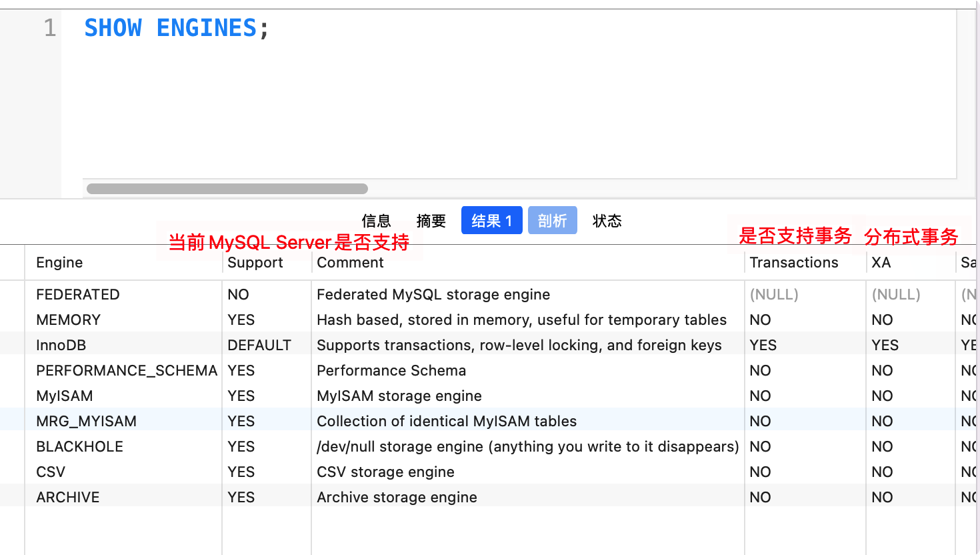Select the MRG_MYISAM row
The height and width of the screenshot is (555, 980).
point(85,421)
